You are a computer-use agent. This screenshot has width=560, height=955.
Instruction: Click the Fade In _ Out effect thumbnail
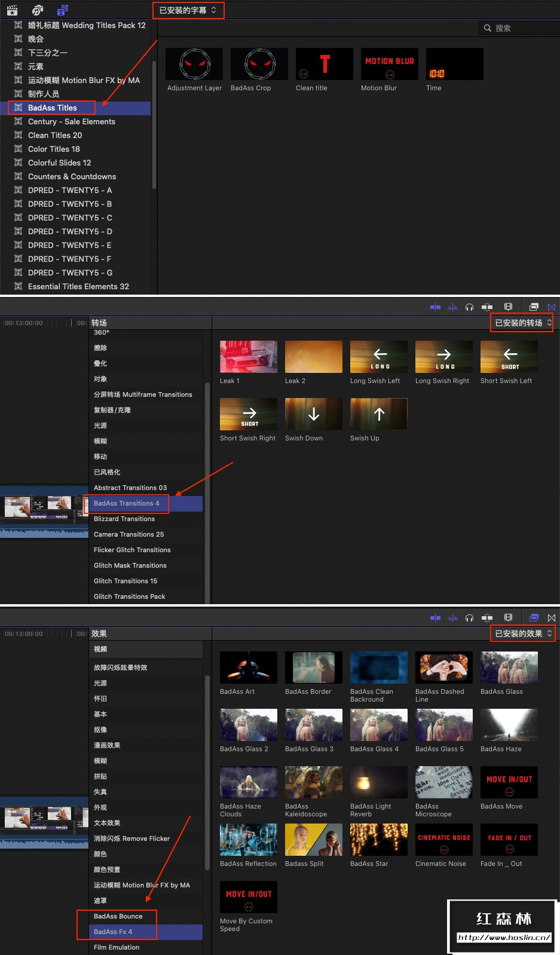coord(509,840)
